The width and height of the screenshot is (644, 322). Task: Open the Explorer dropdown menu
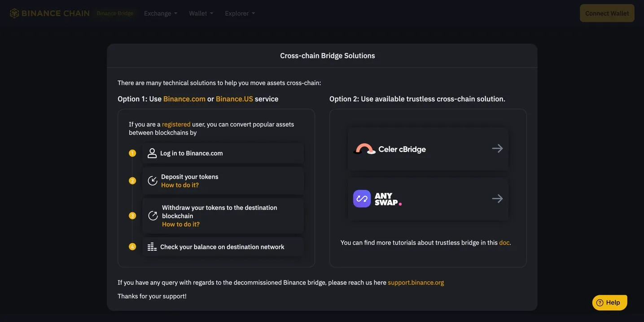click(240, 13)
